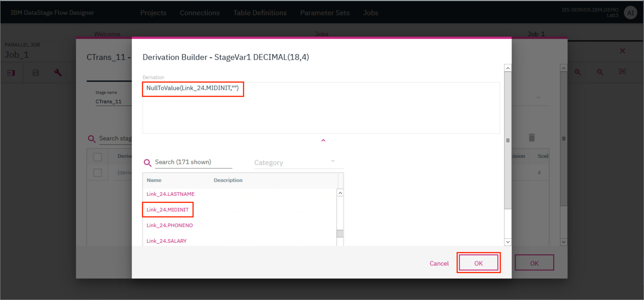Click the wrench settings icon in job toolbar

pyautogui.click(x=58, y=73)
